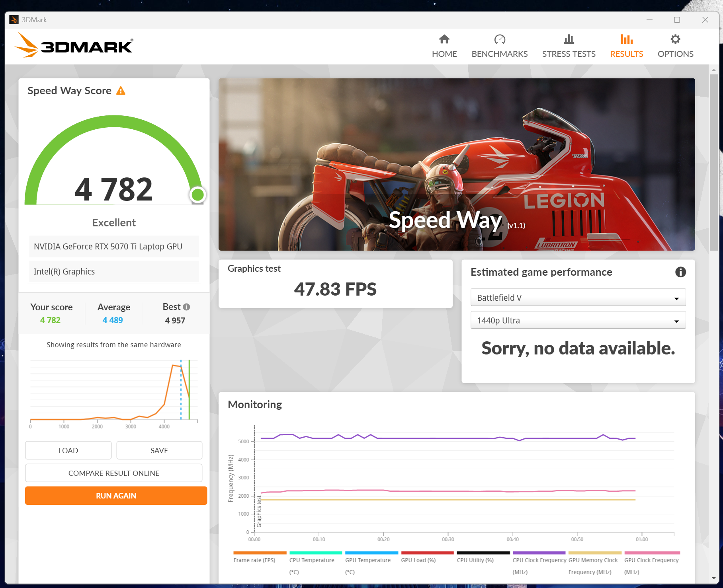The image size is (723, 588).
Task: Click the Stress Tests chart icon
Action: click(x=569, y=39)
